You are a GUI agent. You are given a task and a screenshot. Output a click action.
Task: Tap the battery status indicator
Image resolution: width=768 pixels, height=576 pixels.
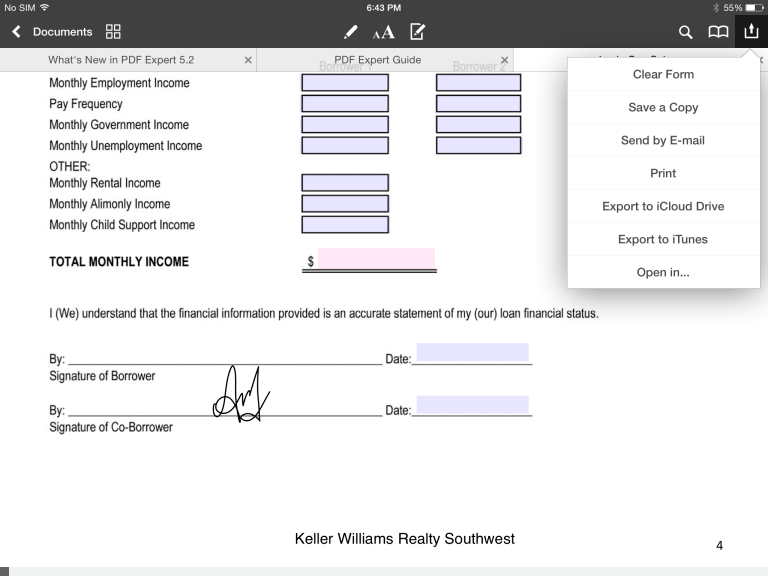[754, 8]
